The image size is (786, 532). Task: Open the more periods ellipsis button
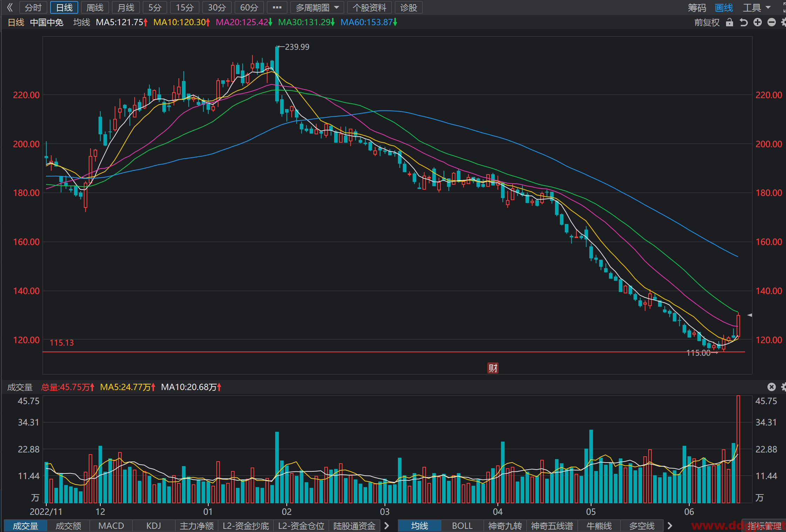point(277,7)
